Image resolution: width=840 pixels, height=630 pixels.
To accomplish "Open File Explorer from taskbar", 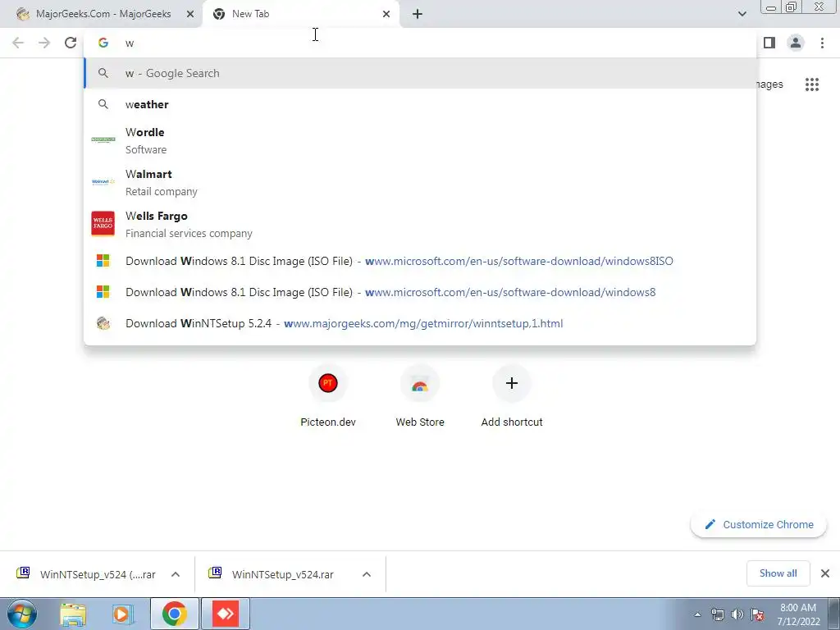I will [73, 614].
